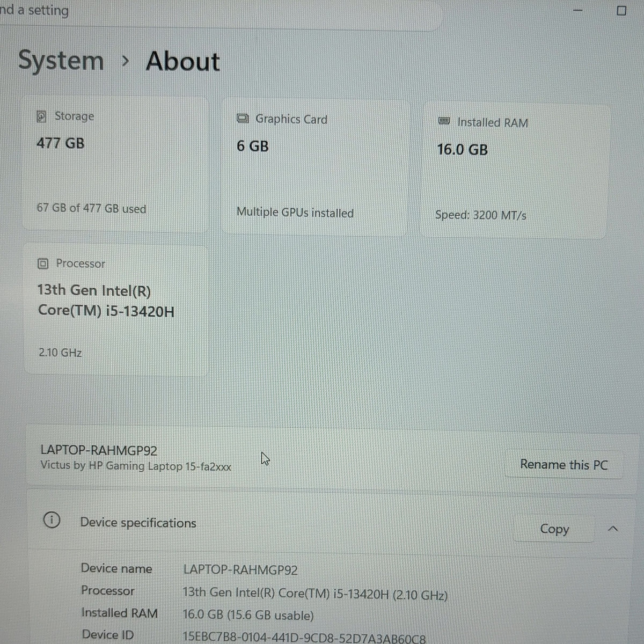Open the Processor i5-13420H card
This screenshot has height=644, width=644.
tap(116, 310)
